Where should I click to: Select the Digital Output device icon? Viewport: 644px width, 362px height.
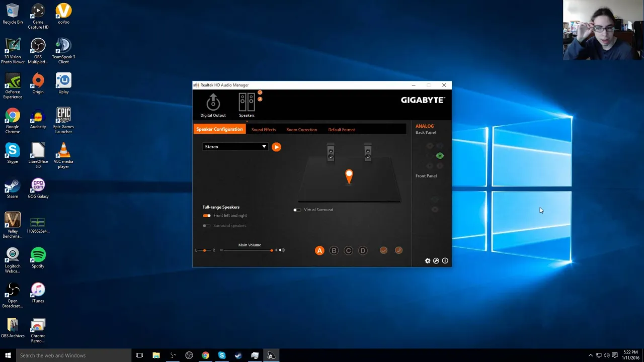(x=213, y=102)
